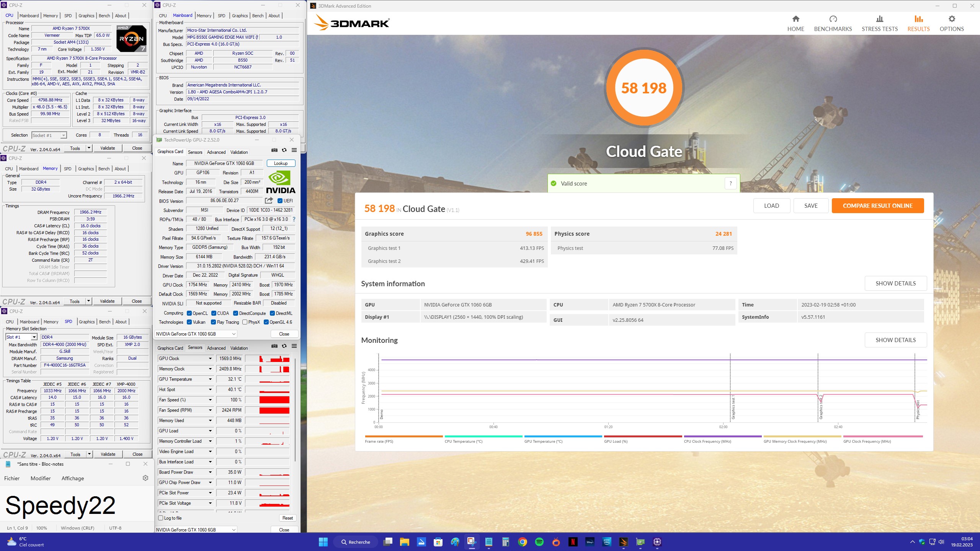Open Notepad settings gear icon
Viewport: 980px width, 551px height.
coord(145,478)
